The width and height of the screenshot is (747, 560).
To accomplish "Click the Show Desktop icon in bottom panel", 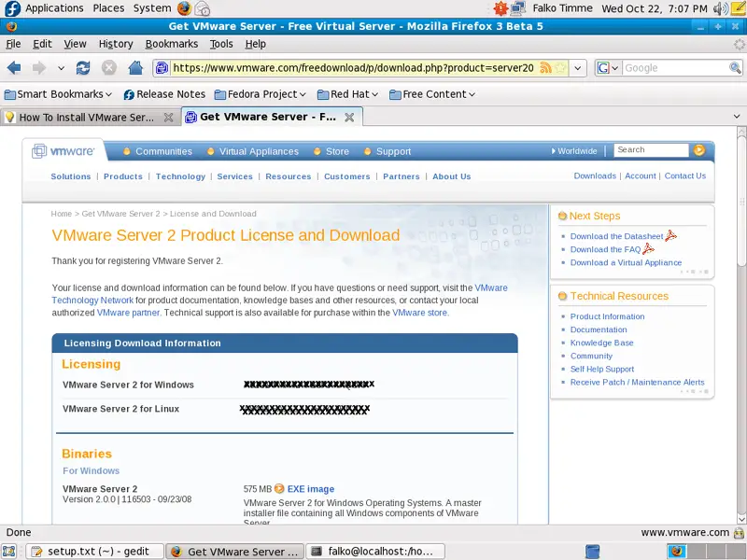I will (x=9, y=552).
